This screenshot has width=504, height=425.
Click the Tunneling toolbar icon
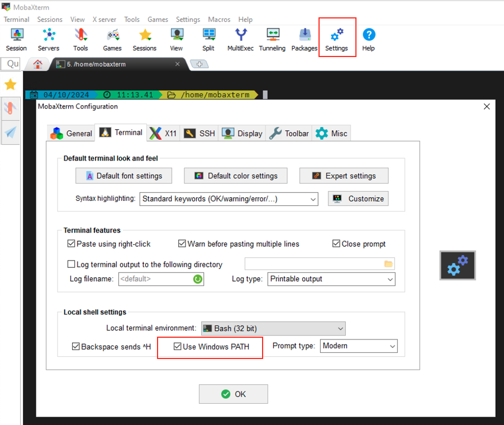click(272, 39)
